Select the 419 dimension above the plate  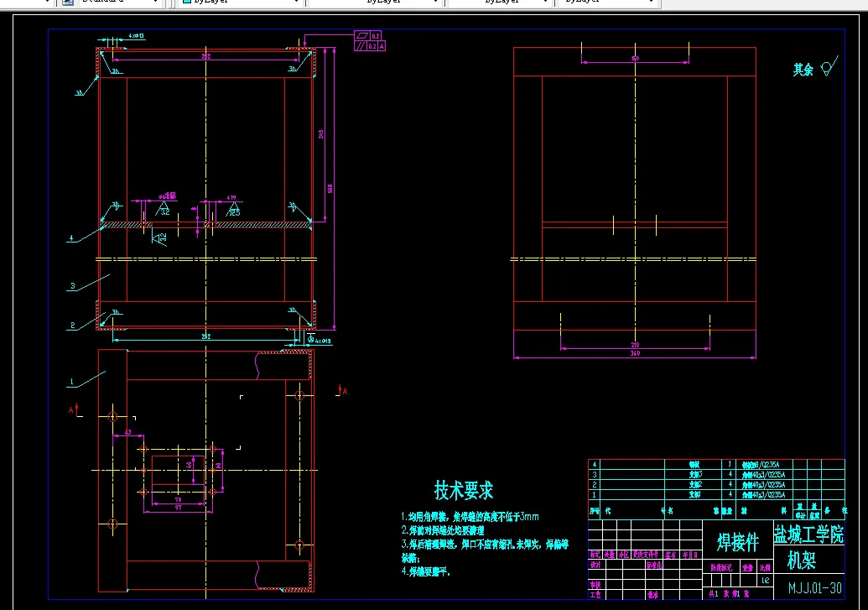click(x=231, y=198)
